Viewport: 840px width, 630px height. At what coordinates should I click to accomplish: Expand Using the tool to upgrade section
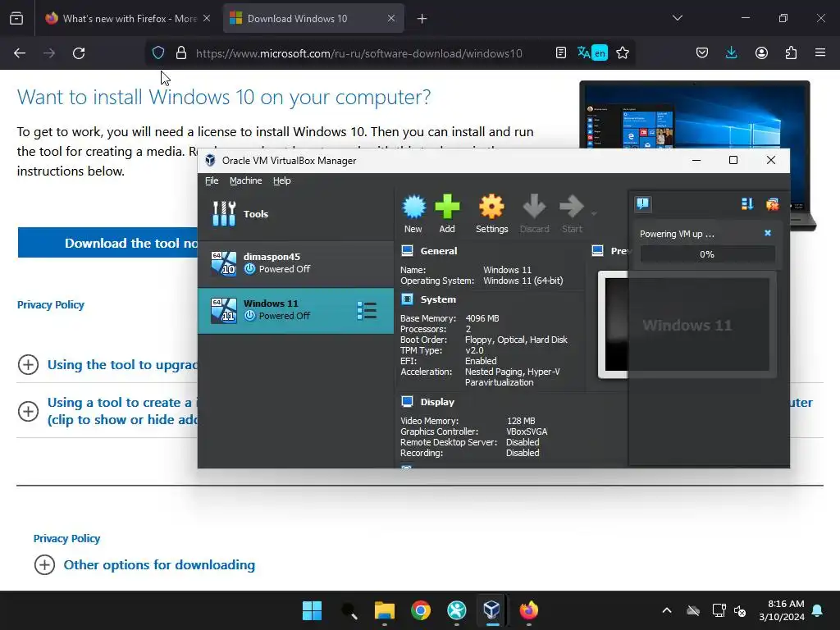click(x=107, y=365)
